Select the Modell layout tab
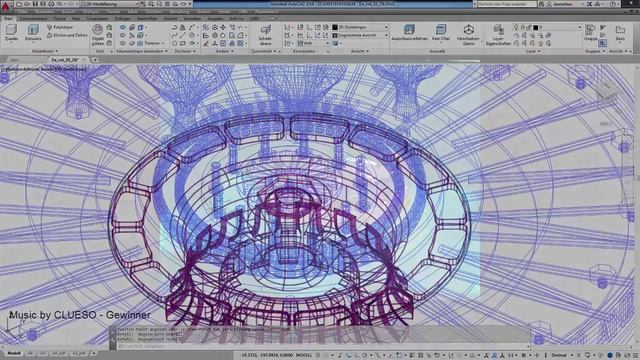Image resolution: width=640 pixels, height=360 pixels. point(13,353)
